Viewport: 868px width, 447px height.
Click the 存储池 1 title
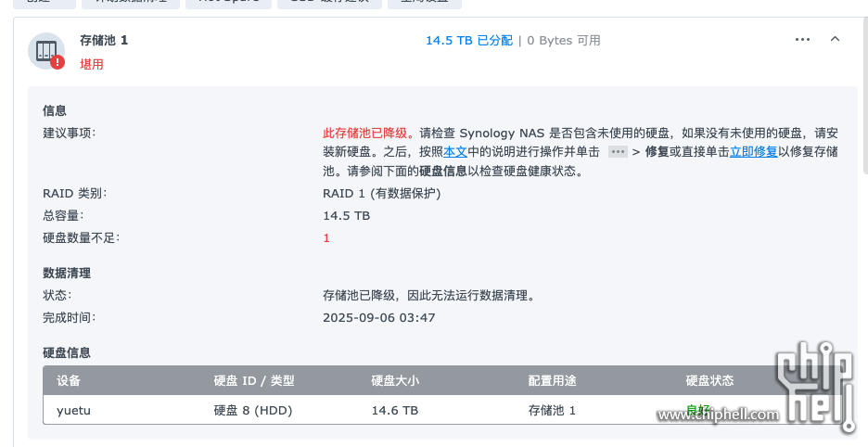point(104,41)
